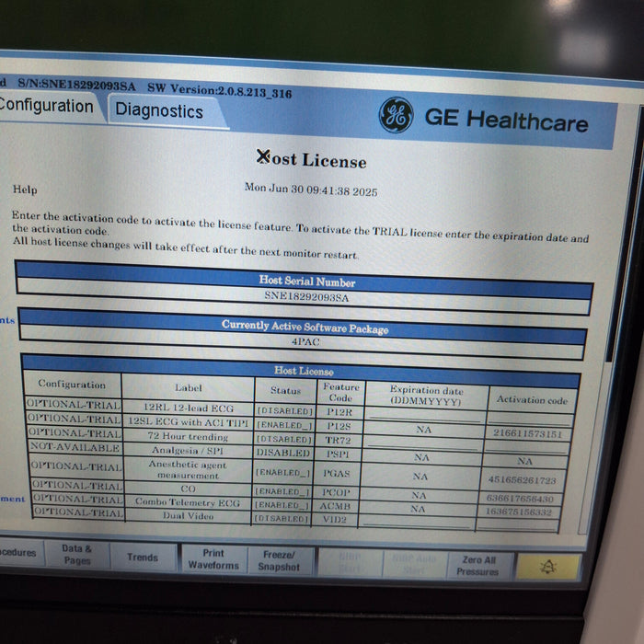Click expiration date field for 12RL 12-lead ECG
Viewport: 644px width, 644px height.
pyautogui.click(x=425, y=415)
